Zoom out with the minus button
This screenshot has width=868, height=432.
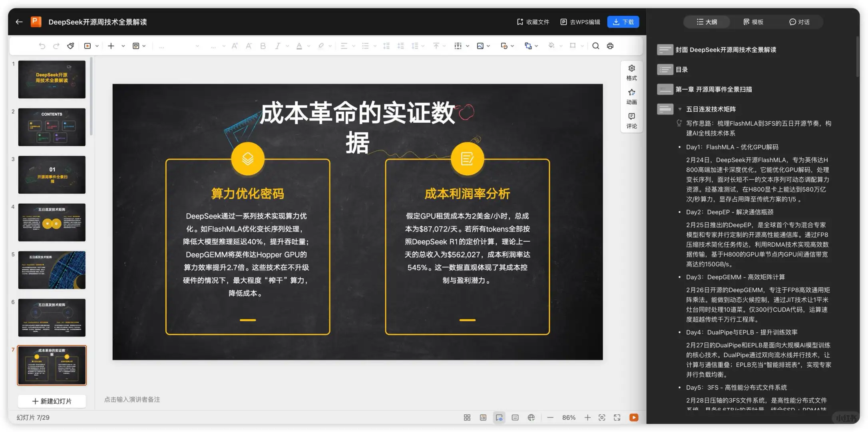pos(550,418)
